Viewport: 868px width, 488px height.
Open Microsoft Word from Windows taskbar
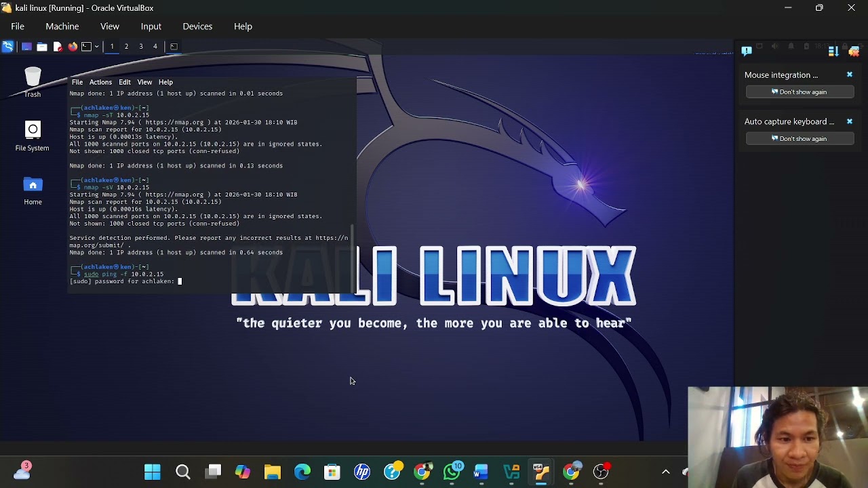[481, 472]
